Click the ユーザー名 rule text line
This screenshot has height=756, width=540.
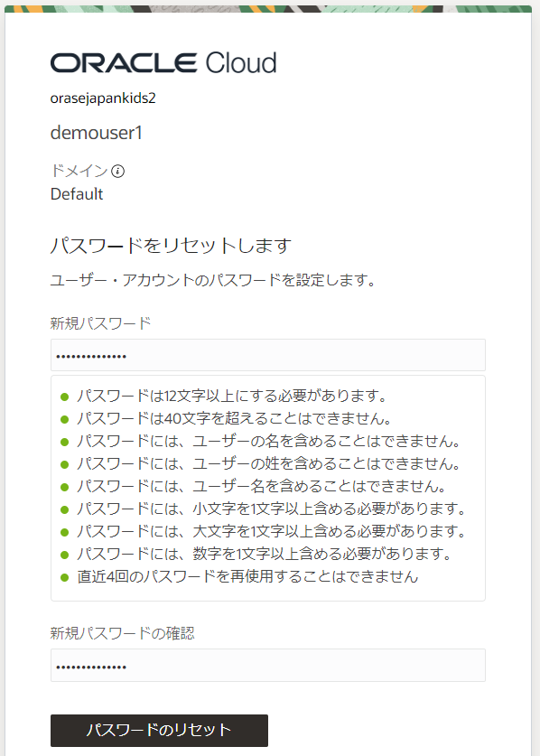(x=262, y=487)
